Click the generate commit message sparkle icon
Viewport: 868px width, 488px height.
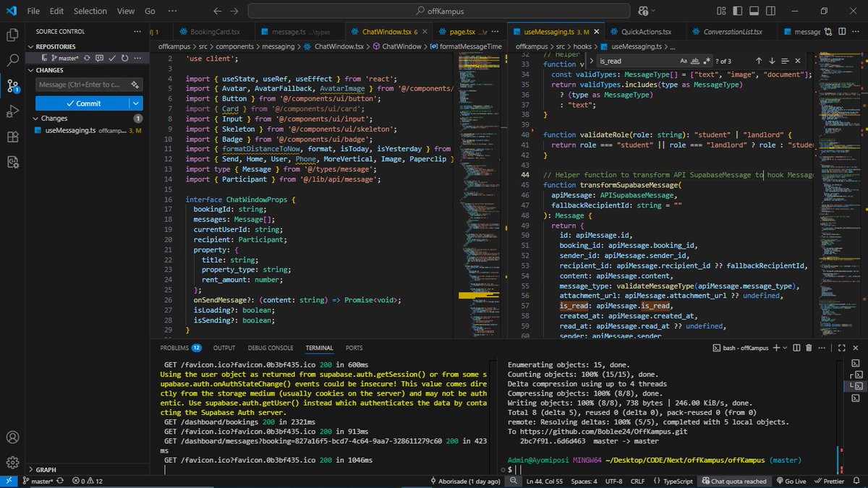[x=135, y=85]
